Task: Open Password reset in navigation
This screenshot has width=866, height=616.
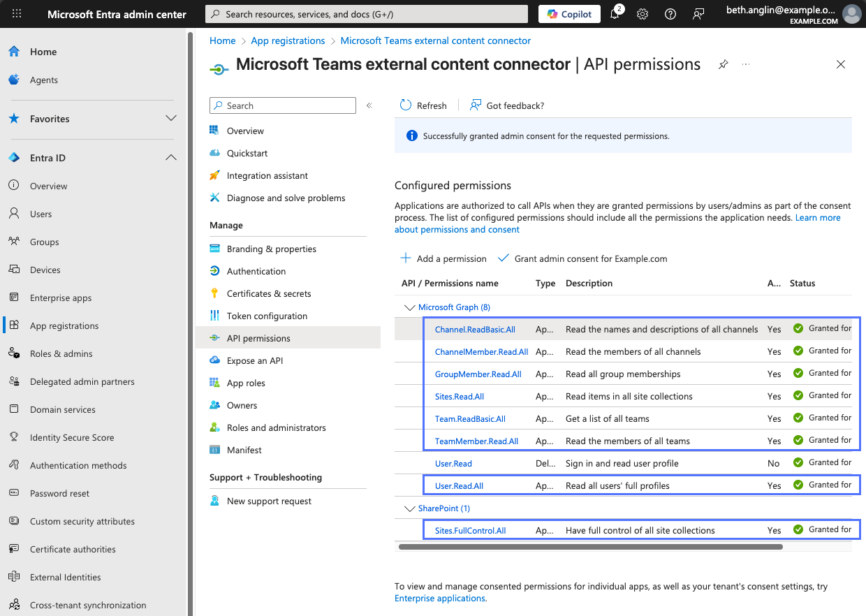Action: 59,493
